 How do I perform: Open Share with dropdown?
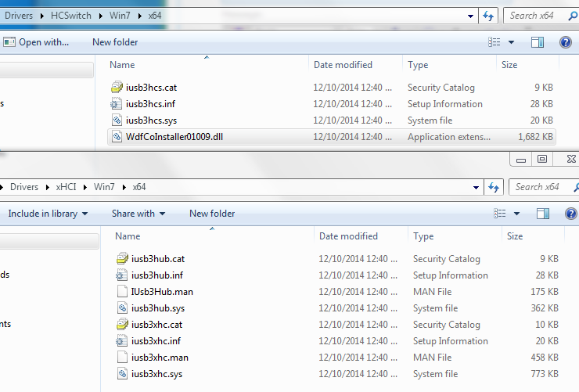[138, 214]
